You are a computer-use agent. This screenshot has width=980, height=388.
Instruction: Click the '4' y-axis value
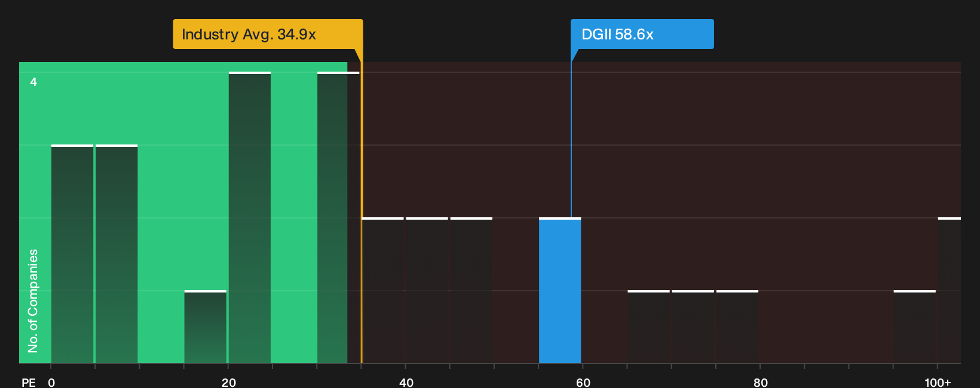coord(33,82)
